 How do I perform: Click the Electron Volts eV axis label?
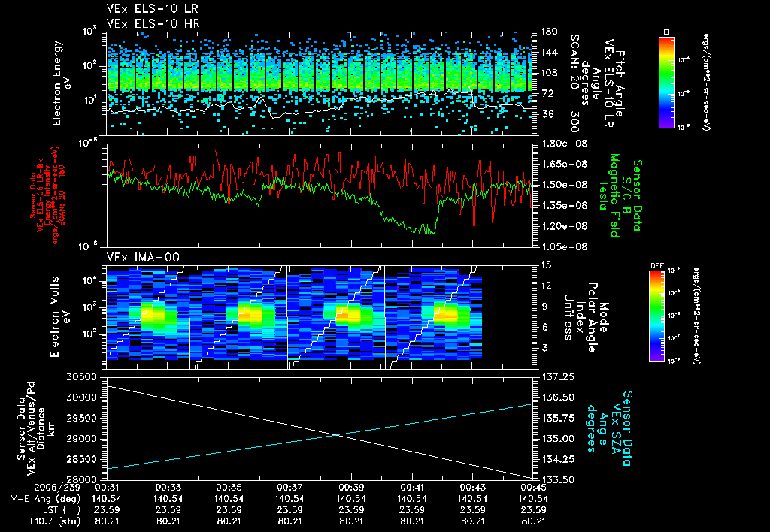point(59,316)
